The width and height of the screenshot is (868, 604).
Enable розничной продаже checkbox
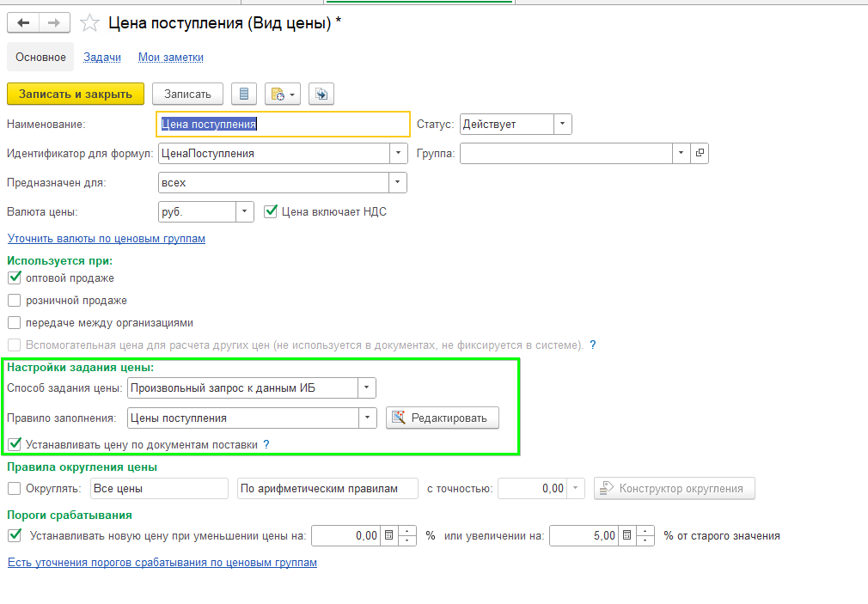click(15, 301)
